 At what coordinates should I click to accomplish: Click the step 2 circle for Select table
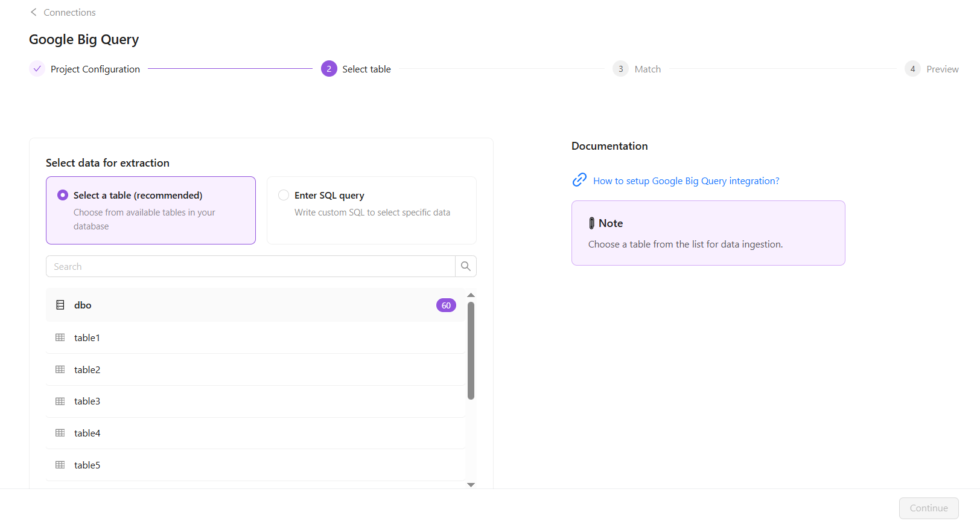coord(329,69)
